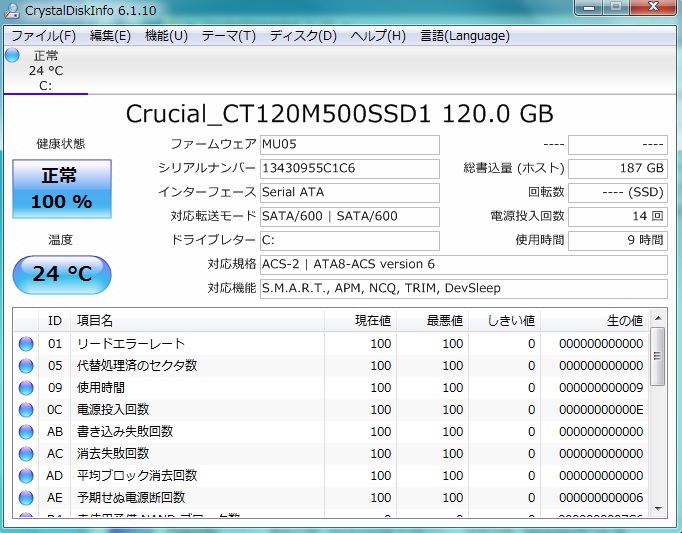Click the 温度 label above temperature
The image size is (682, 533).
coord(60,240)
